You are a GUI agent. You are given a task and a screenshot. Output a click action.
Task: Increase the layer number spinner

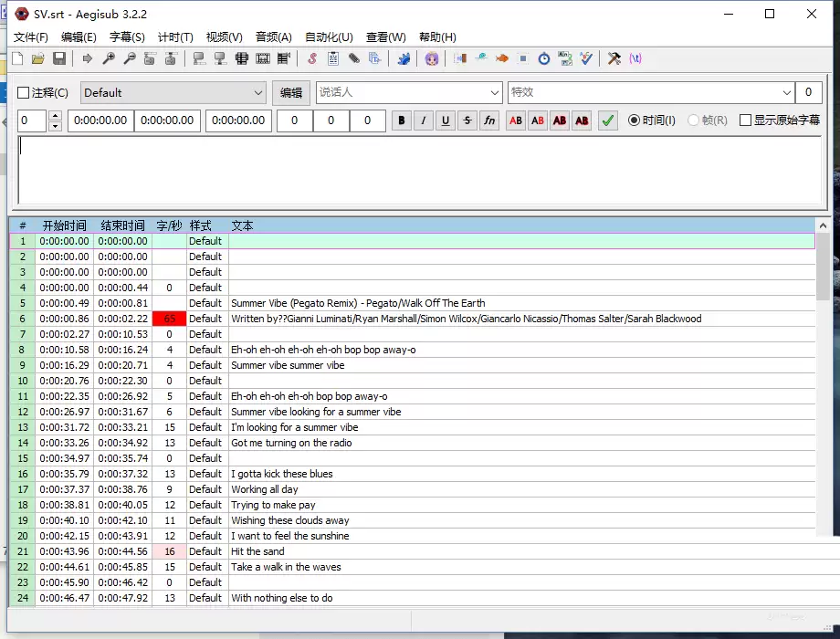click(x=55, y=115)
